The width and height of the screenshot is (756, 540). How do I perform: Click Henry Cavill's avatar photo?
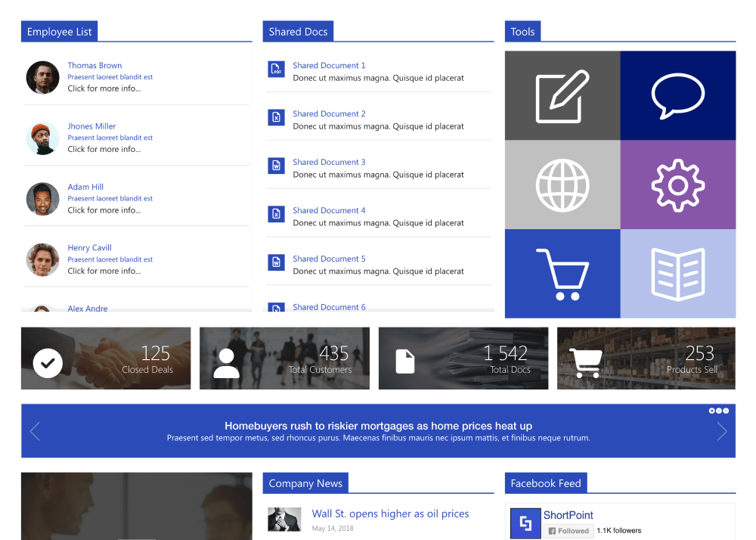(x=42, y=259)
